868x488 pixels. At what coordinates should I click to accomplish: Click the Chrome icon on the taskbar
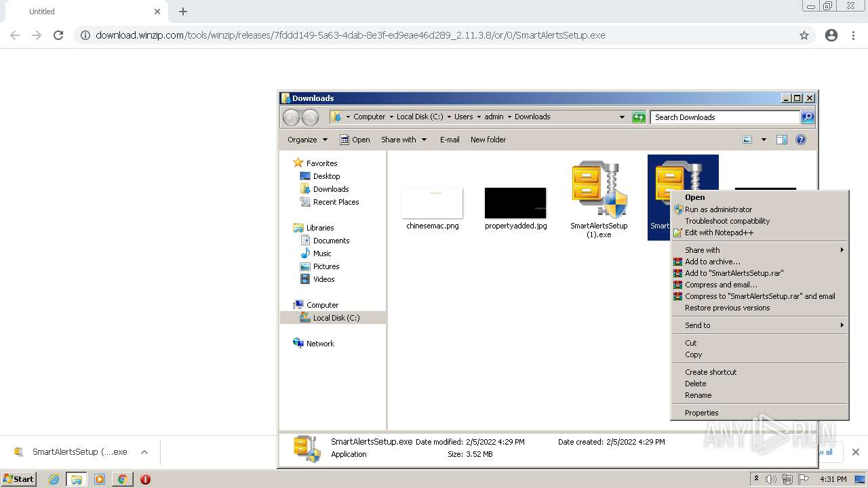point(122,479)
